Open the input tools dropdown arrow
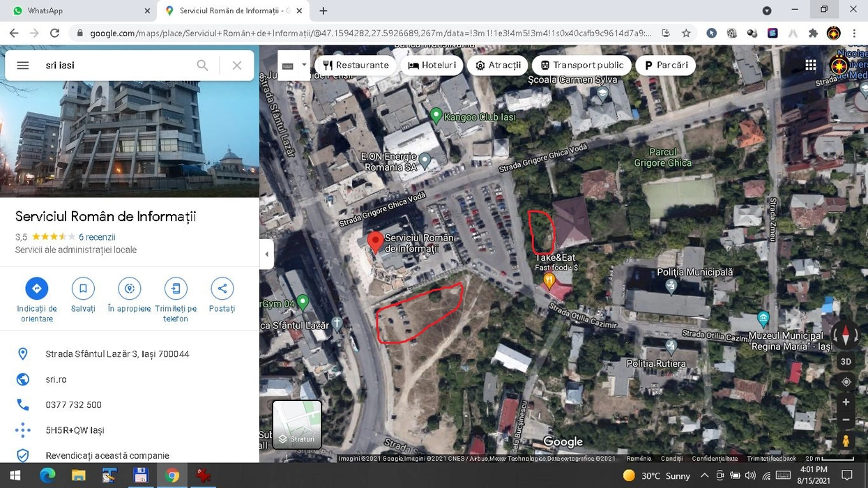 point(304,66)
